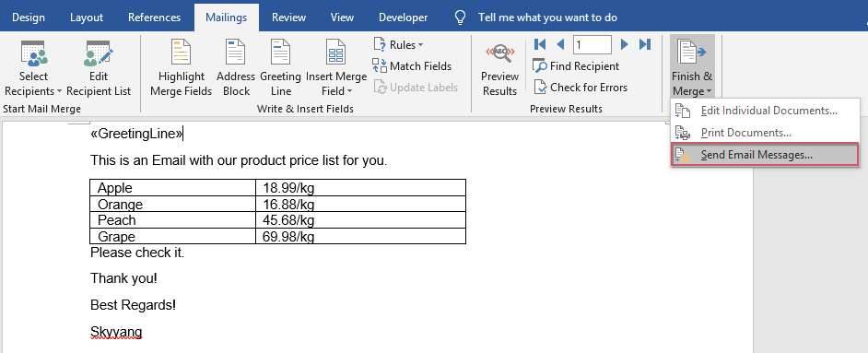The height and width of the screenshot is (353, 868).
Task: Switch to the Developer tab
Action: [x=403, y=18]
